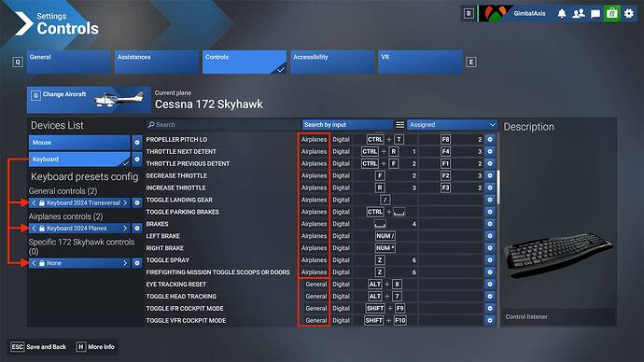The width and height of the screenshot is (644, 362).
Task: Click the keyboard device image
Action: [558, 255]
